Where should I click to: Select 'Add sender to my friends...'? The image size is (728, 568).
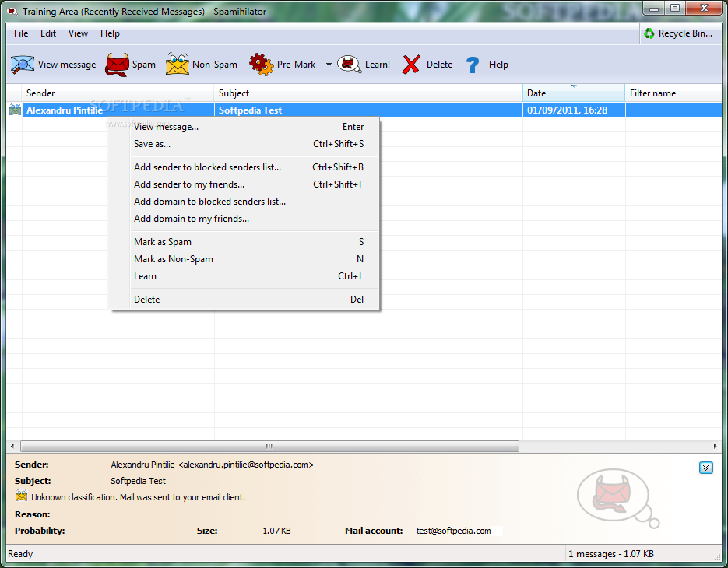click(244, 184)
